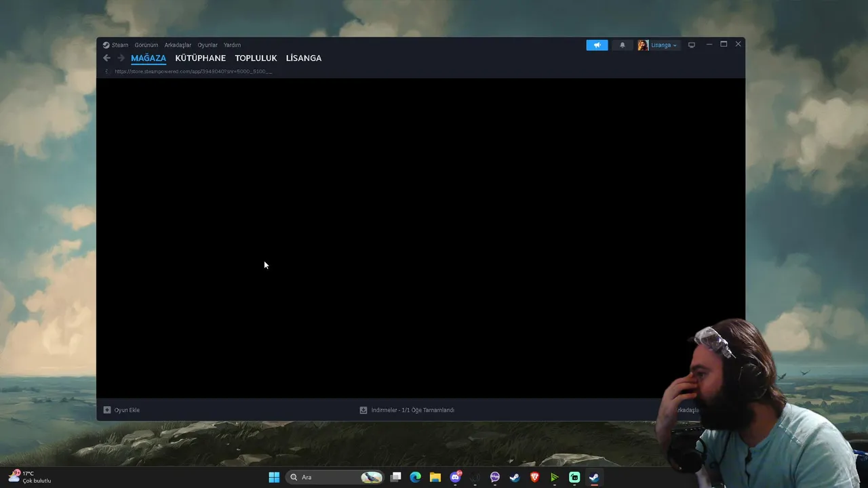
Task: Open the LİSANGA profile tab
Action: coord(304,58)
